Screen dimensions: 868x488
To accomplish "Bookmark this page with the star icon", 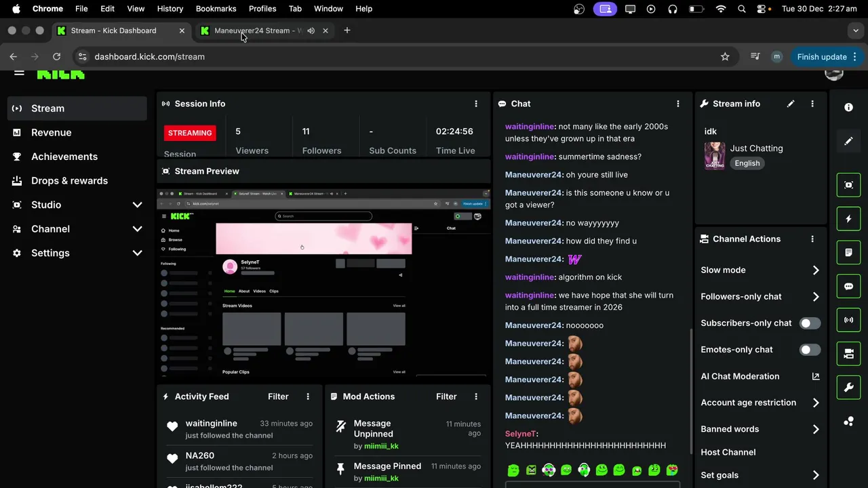I will 725,57.
